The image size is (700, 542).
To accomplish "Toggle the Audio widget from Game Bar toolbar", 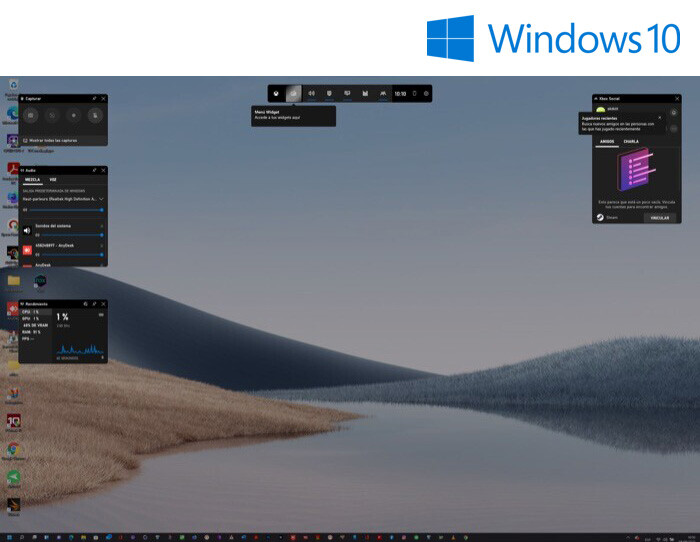I will click(x=312, y=94).
